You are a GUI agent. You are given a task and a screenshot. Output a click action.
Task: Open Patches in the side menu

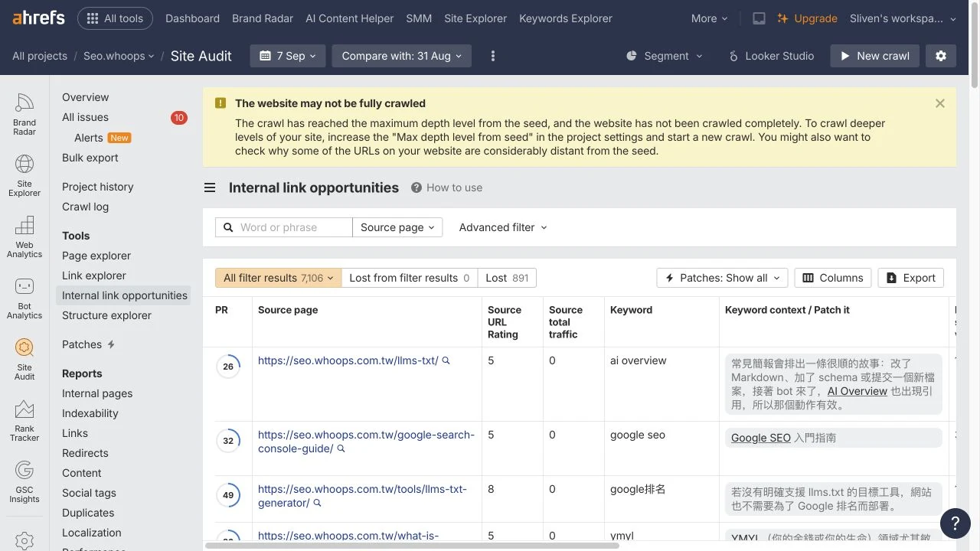click(82, 344)
